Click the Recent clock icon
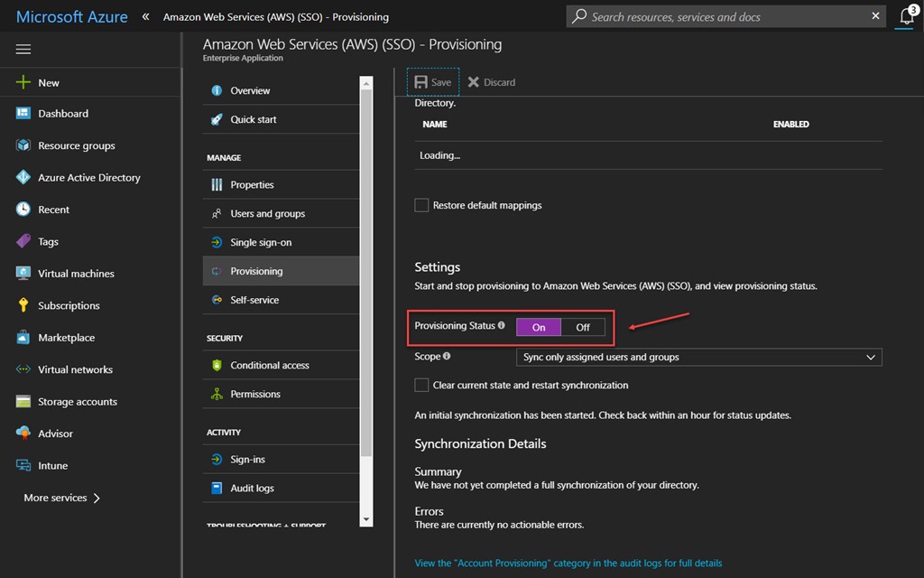Image resolution: width=924 pixels, height=578 pixels. [23, 209]
